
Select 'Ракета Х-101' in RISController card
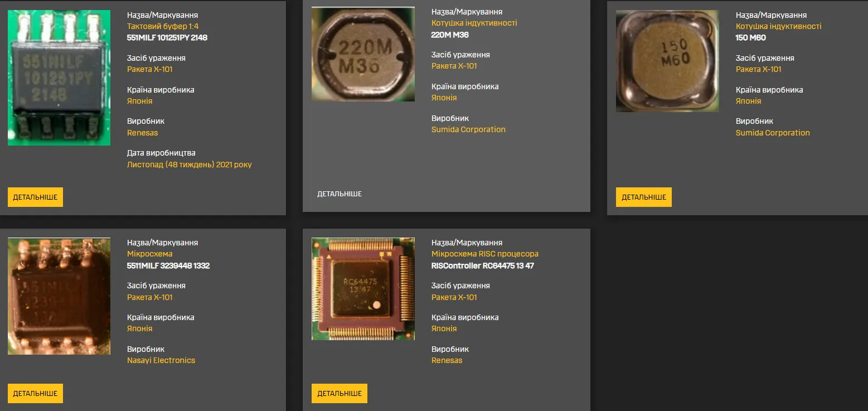(454, 297)
